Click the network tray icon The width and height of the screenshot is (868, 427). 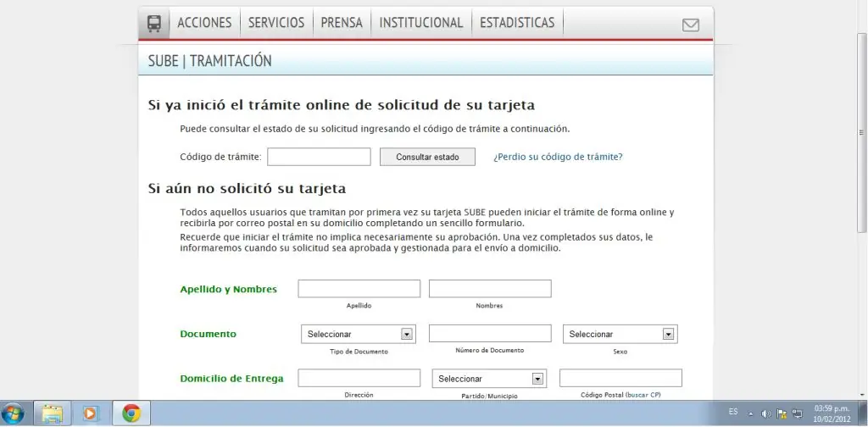797,413
